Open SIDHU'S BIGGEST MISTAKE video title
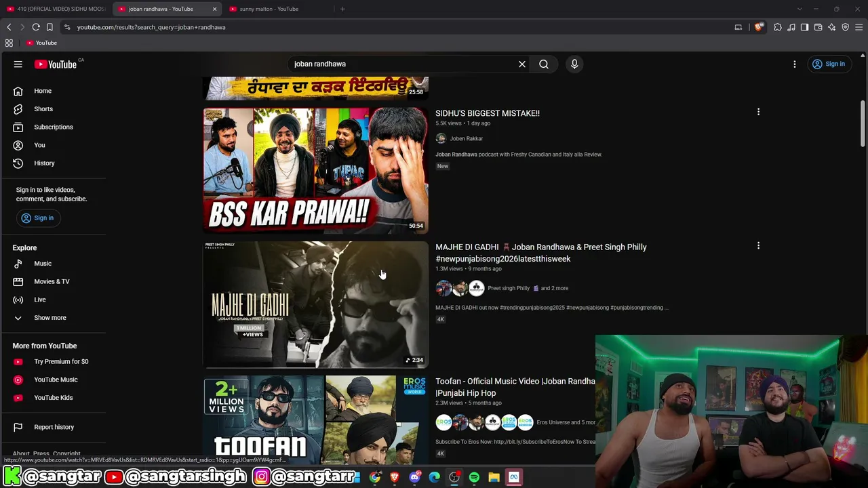 [x=488, y=113]
